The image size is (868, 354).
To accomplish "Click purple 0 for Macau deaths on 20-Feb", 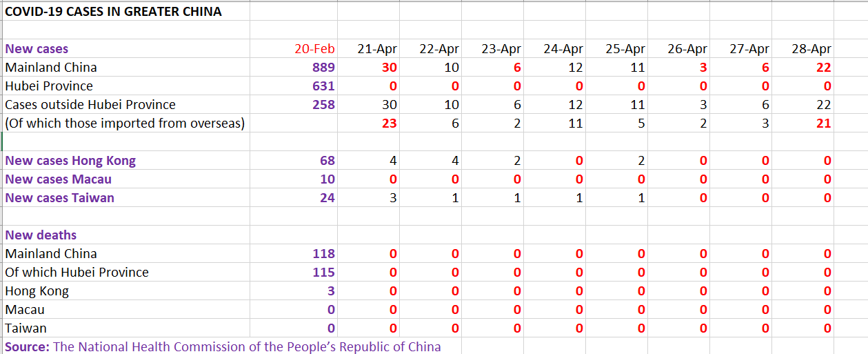I will pyautogui.click(x=331, y=310).
